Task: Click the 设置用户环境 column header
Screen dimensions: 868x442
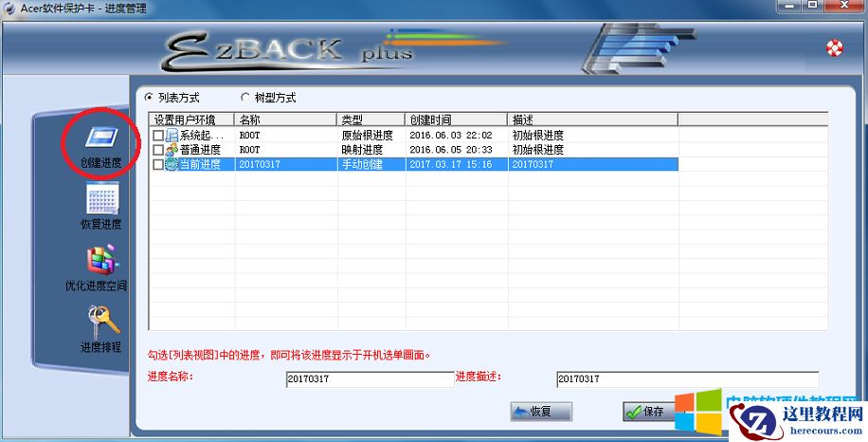Action: [192, 120]
